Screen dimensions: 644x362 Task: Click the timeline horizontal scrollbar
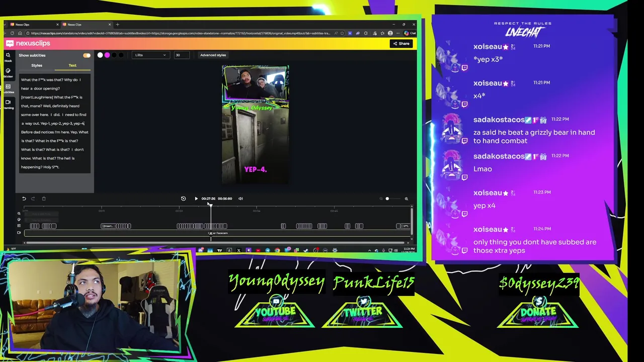click(x=216, y=243)
